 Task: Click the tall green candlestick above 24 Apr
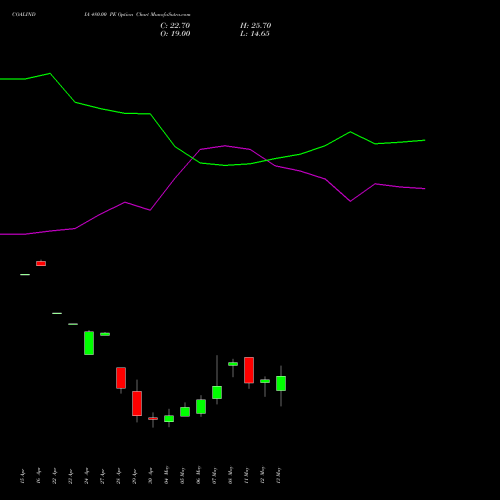(89, 343)
